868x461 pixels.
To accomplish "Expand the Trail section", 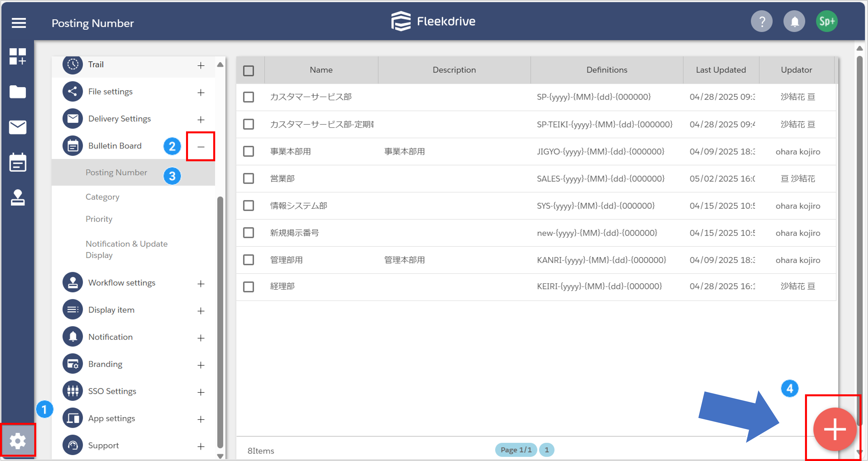I will point(201,65).
